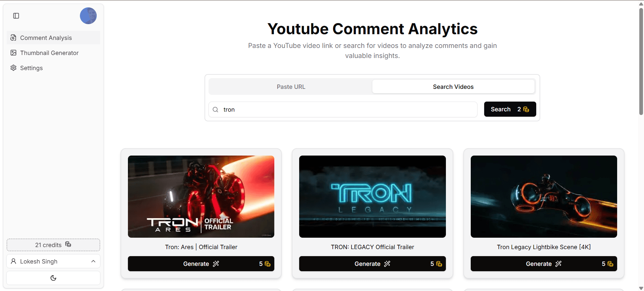
Task: Switch to the Paste URL tab
Action: point(291,87)
